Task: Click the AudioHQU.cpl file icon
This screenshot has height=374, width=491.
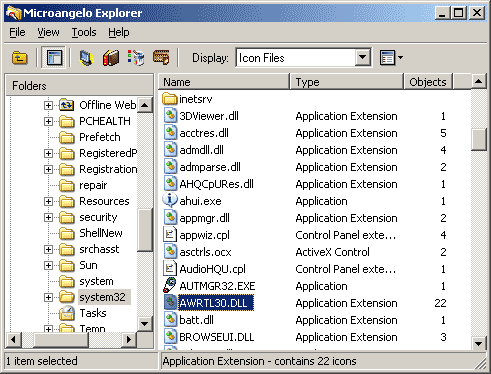Action: coord(170,269)
